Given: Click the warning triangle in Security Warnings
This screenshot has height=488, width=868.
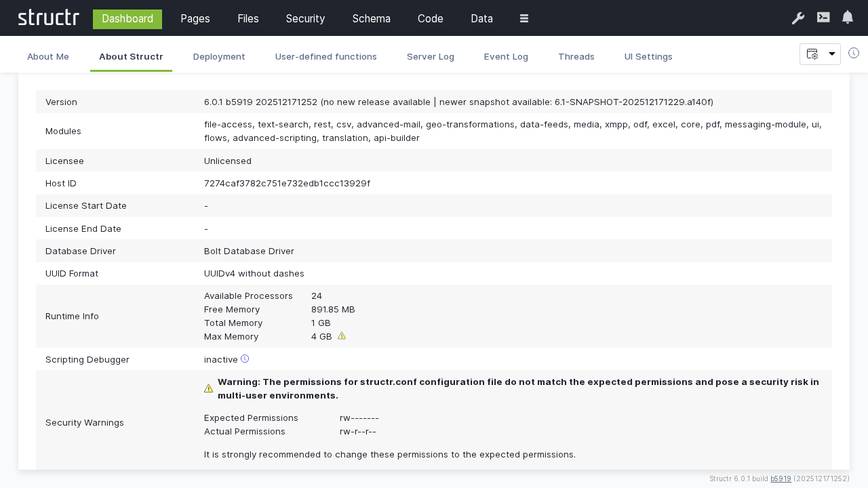Looking at the screenshot, I should 209,388.
